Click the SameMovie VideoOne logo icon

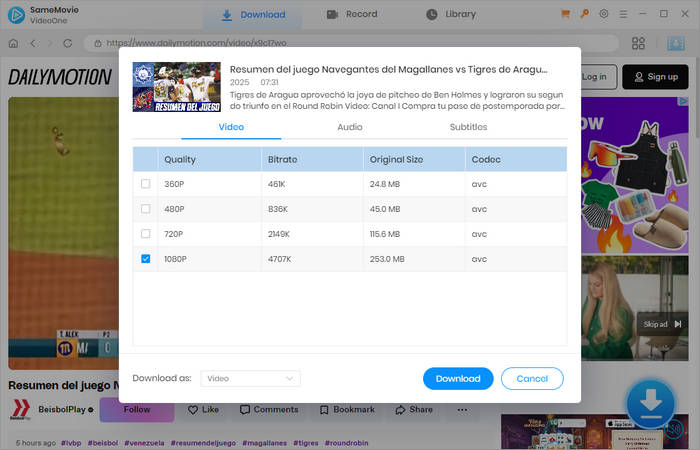click(17, 15)
